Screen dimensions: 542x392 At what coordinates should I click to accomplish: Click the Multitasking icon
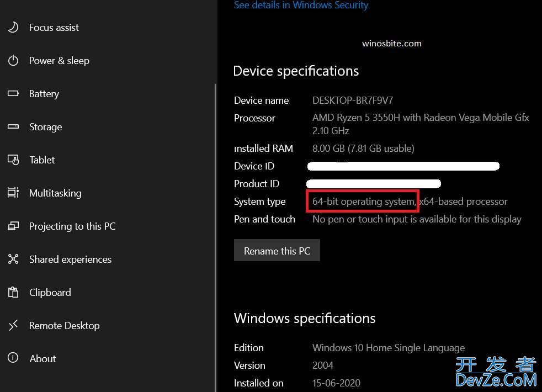click(13, 193)
